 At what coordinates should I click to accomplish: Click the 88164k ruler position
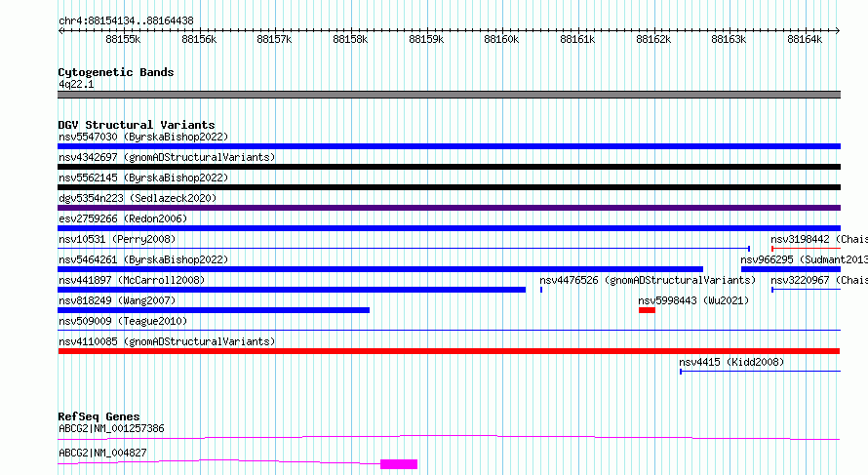pyautogui.click(x=805, y=39)
